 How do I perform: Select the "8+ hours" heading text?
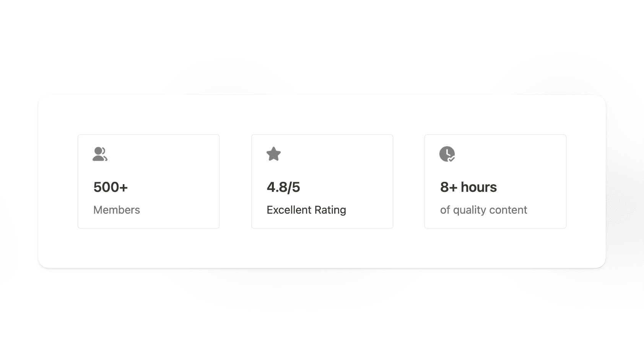coord(468,187)
